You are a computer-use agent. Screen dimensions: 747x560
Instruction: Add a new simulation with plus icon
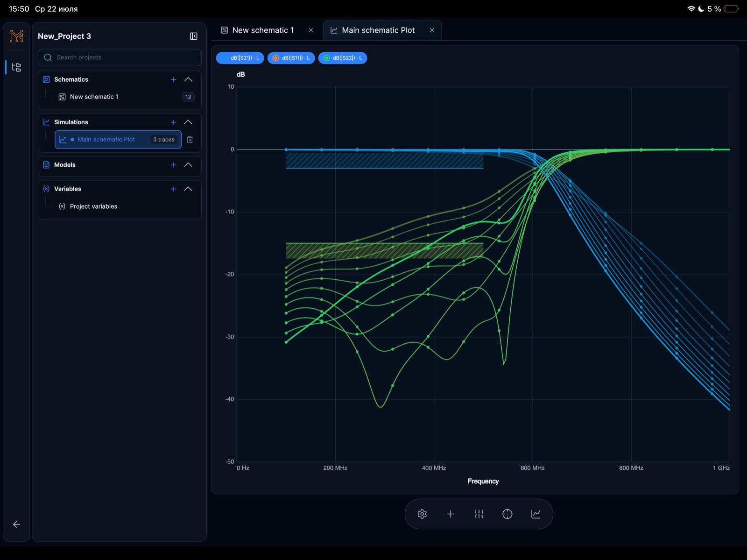(174, 122)
